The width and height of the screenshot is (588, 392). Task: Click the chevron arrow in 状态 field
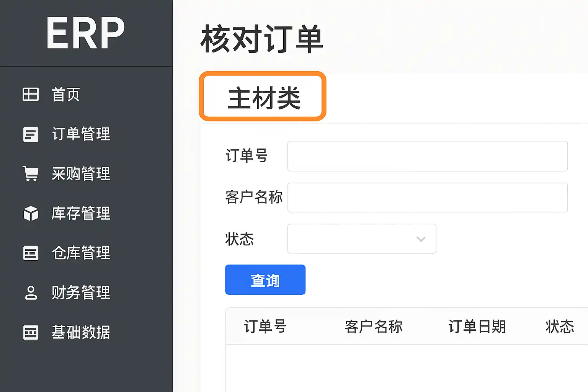pos(421,239)
